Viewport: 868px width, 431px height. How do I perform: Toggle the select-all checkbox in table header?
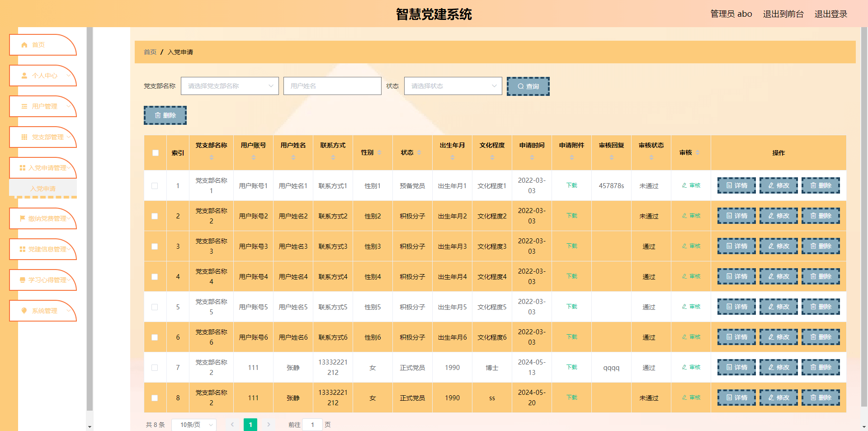coord(156,153)
